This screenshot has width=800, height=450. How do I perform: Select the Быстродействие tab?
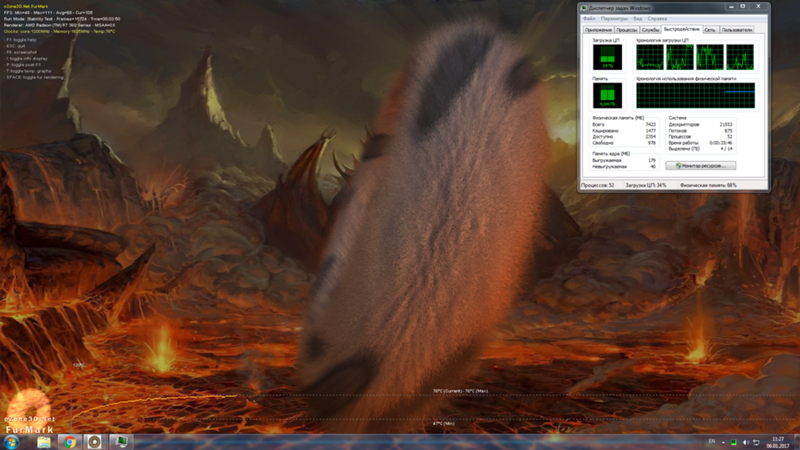tap(682, 30)
